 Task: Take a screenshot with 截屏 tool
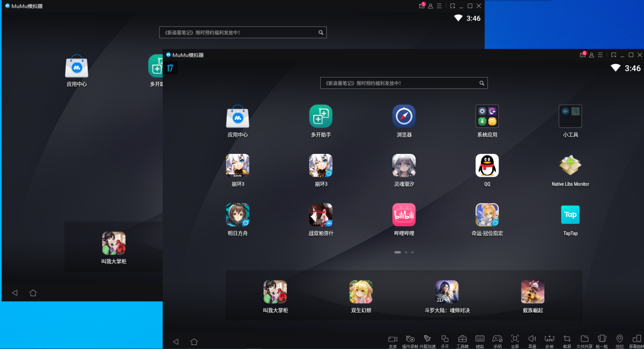click(x=567, y=339)
